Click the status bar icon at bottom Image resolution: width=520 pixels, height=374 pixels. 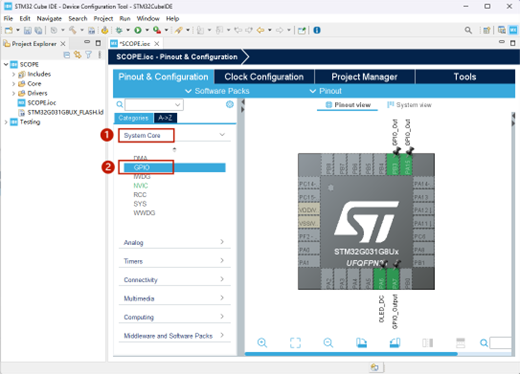[375, 367]
